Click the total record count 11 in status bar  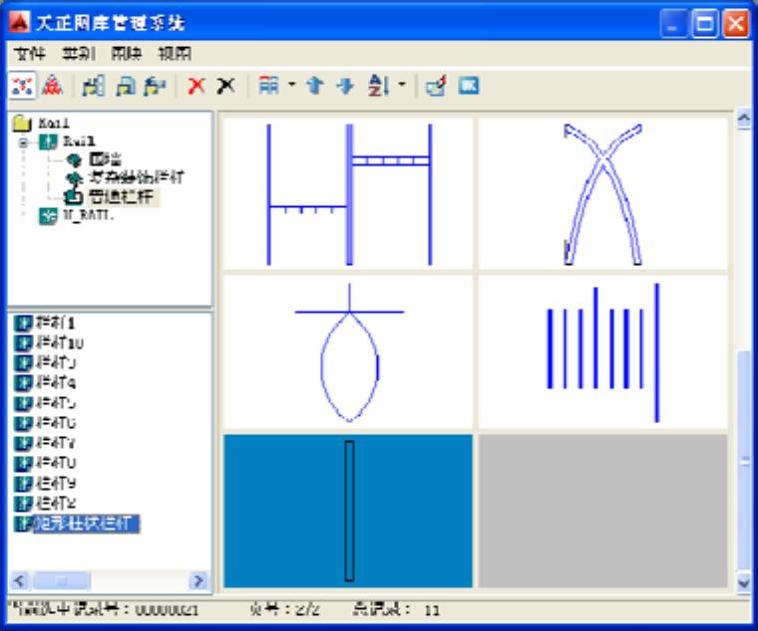click(432, 610)
